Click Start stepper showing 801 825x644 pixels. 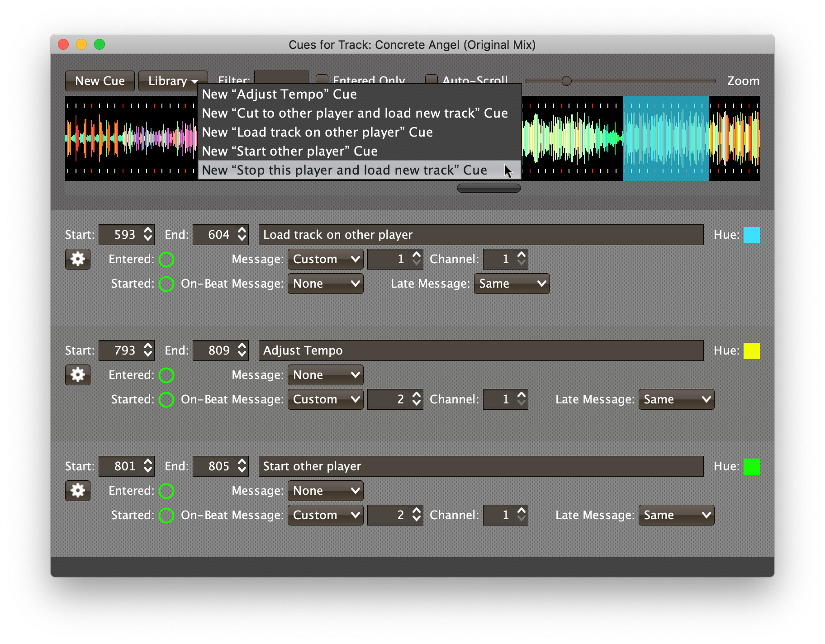tap(127, 466)
